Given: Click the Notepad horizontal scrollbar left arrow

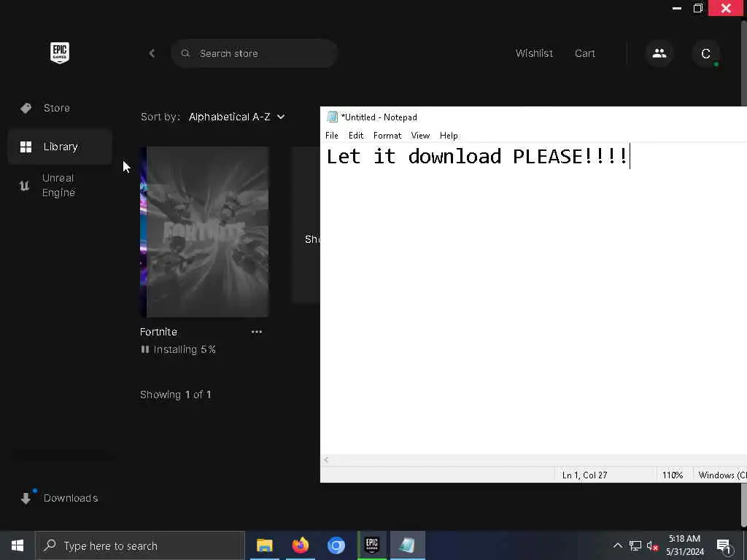Looking at the screenshot, I should coord(326,460).
